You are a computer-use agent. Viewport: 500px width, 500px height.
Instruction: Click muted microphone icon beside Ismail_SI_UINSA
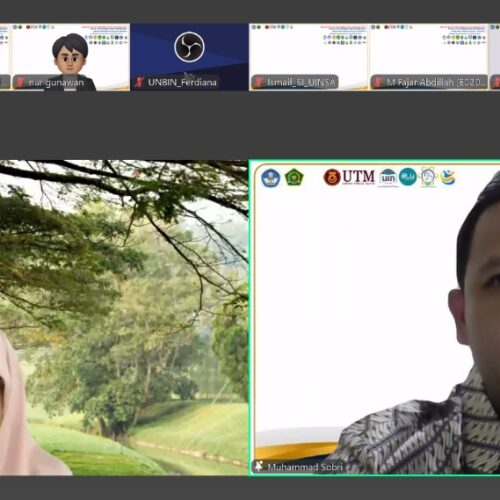click(x=258, y=82)
